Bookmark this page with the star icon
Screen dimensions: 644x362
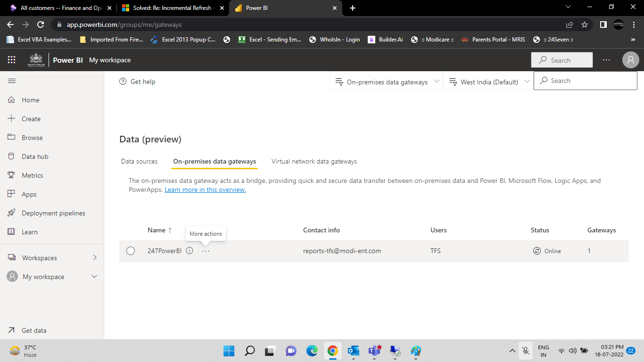[x=585, y=25]
